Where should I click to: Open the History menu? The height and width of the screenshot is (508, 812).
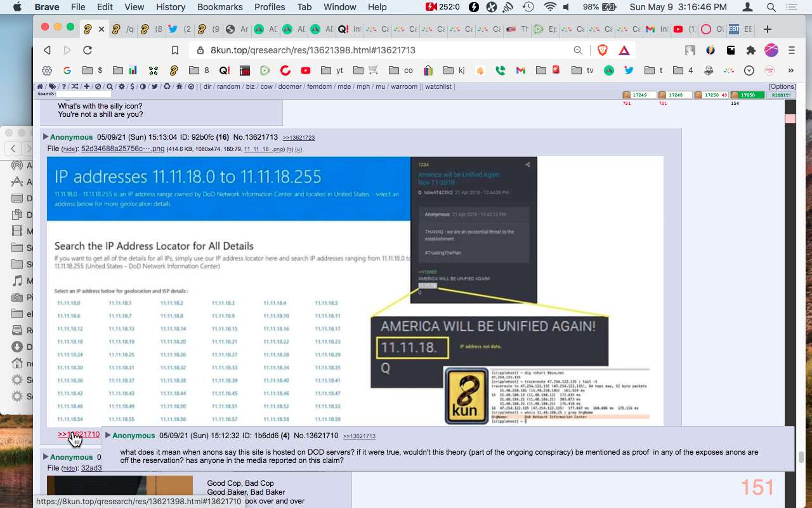pyautogui.click(x=171, y=7)
